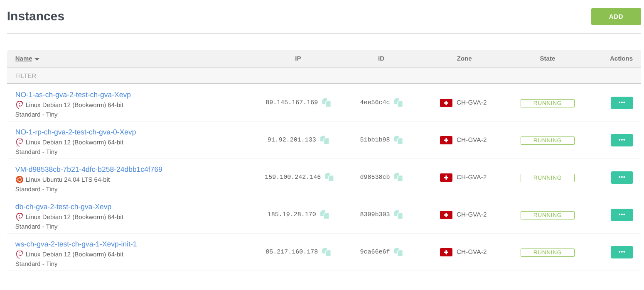Open actions menu for NO-1-as-ch-gva-2 instance
Viewport: 644px width, 290px height.
[x=622, y=103]
